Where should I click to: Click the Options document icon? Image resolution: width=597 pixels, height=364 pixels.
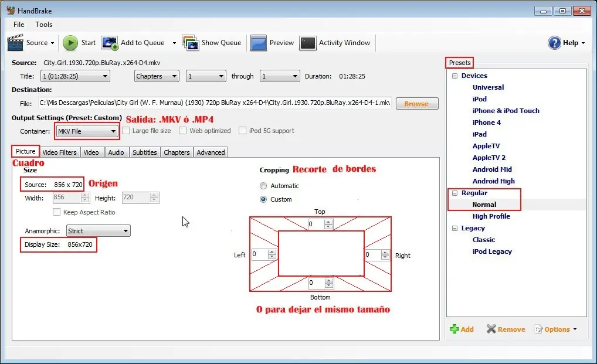tap(539, 329)
